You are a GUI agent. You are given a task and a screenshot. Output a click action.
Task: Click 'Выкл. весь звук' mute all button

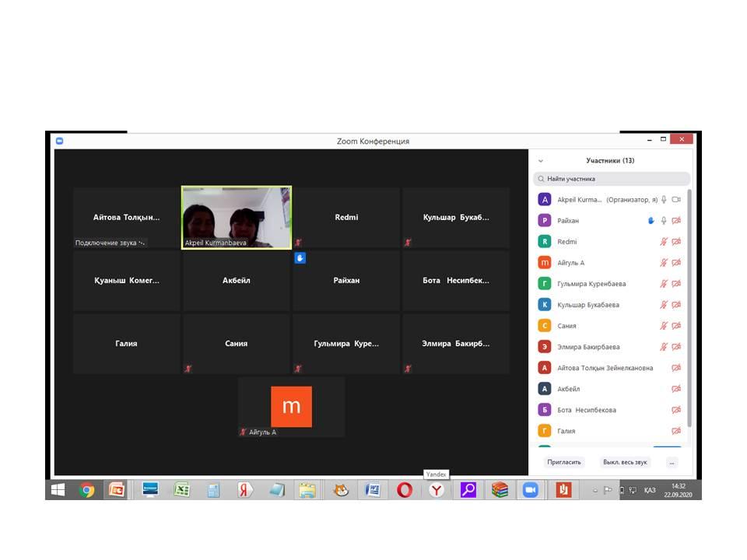coord(625,462)
